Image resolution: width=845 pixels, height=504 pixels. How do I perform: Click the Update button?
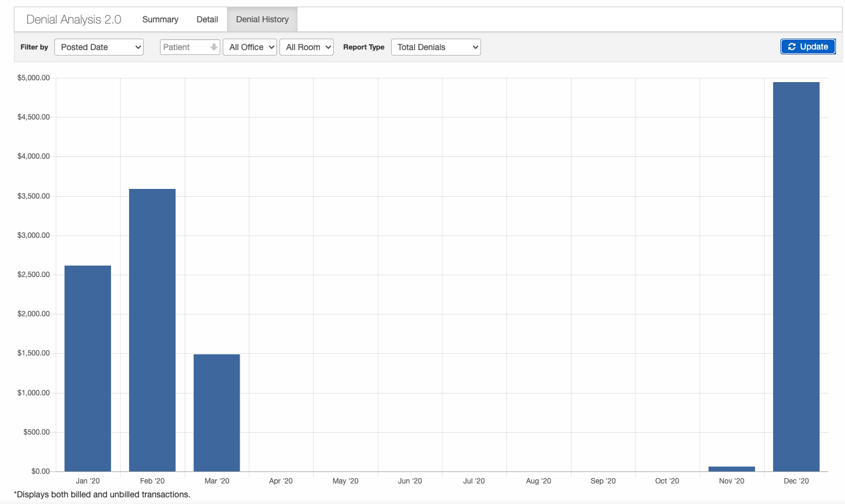(x=808, y=46)
